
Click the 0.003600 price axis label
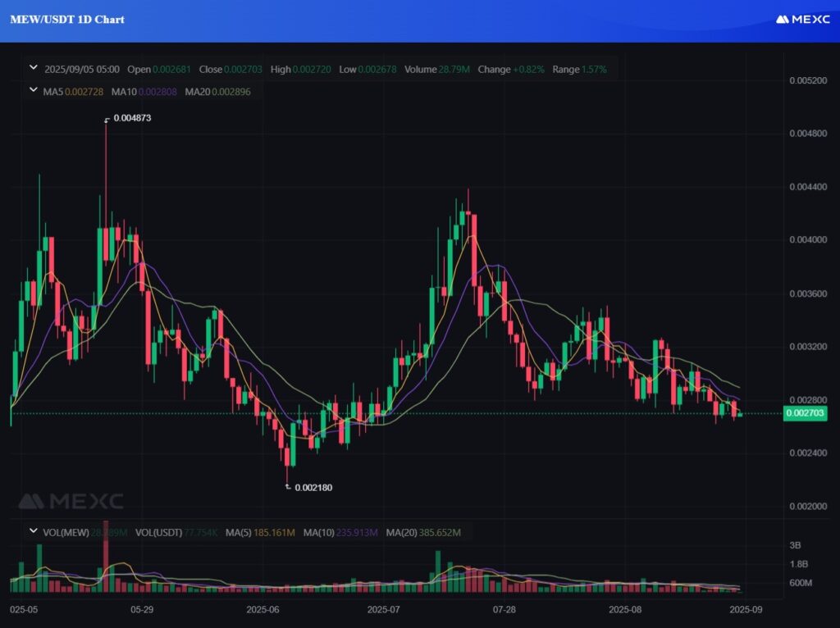tap(808, 294)
